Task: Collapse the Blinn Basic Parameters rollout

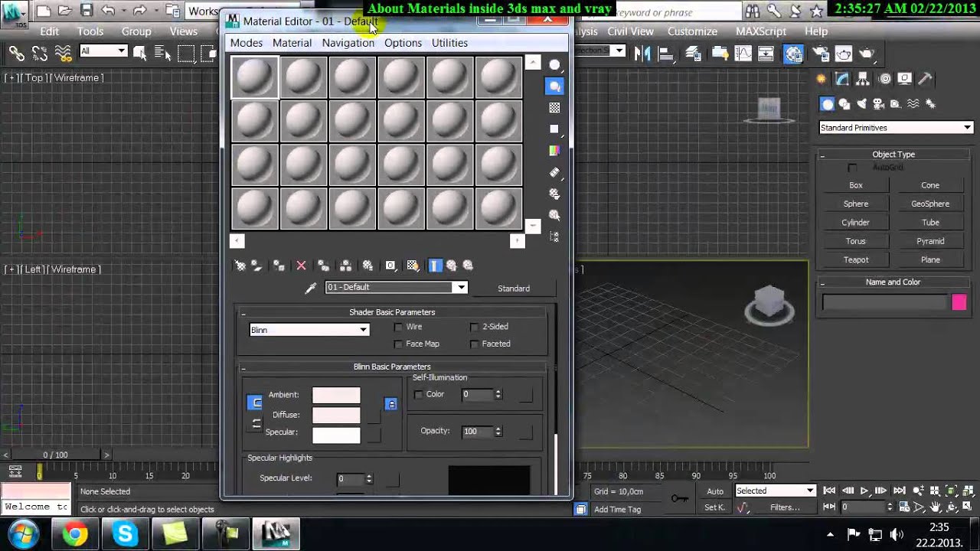Action: click(x=392, y=367)
